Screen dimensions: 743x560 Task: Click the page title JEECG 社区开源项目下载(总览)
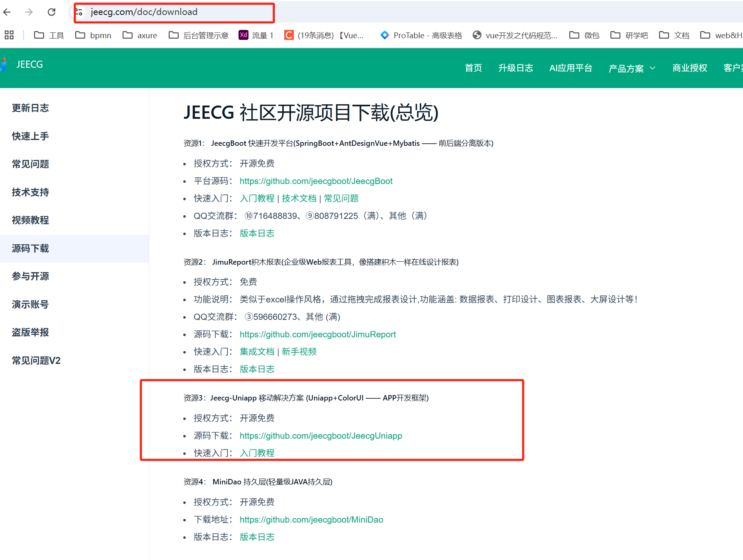[x=311, y=113]
